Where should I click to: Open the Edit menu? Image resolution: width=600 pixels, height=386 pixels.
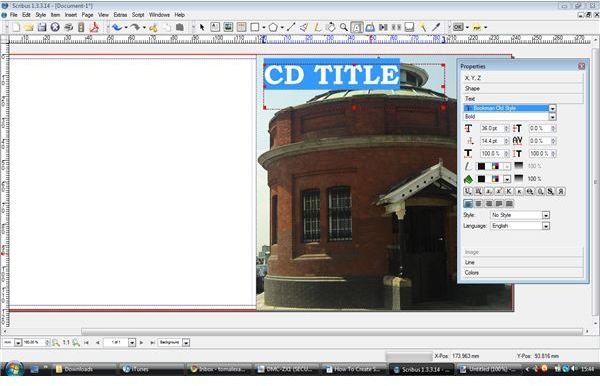(26, 15)
